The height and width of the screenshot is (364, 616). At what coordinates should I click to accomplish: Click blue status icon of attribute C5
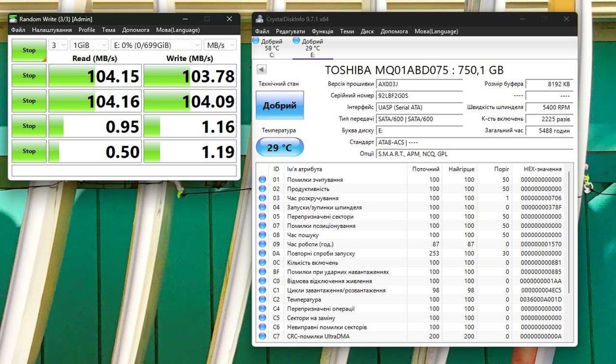262,318
